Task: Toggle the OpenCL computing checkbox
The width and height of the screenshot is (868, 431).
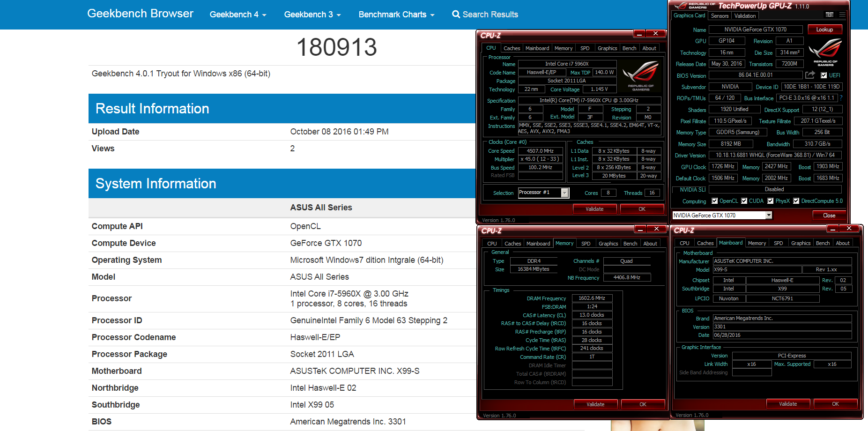Action: [x=714, y=201]
